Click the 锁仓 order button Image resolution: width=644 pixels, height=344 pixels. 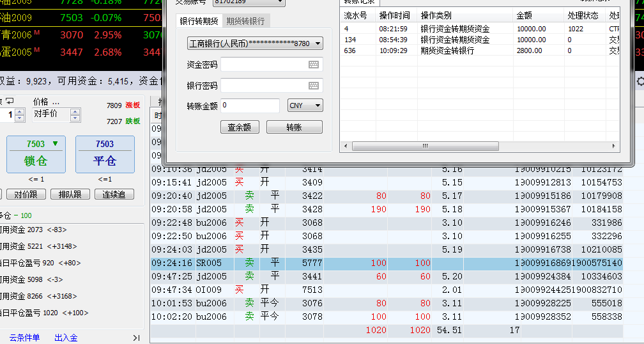point(36,155)
